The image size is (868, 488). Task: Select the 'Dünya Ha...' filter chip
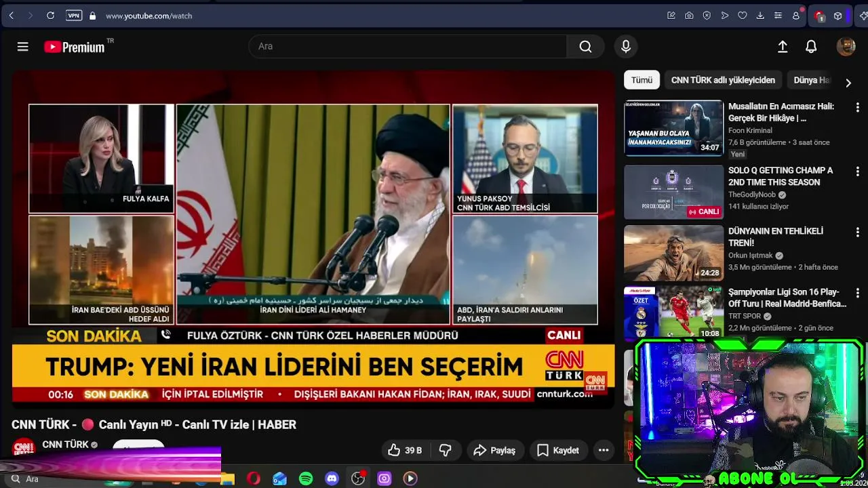click(x=810, y=80)
